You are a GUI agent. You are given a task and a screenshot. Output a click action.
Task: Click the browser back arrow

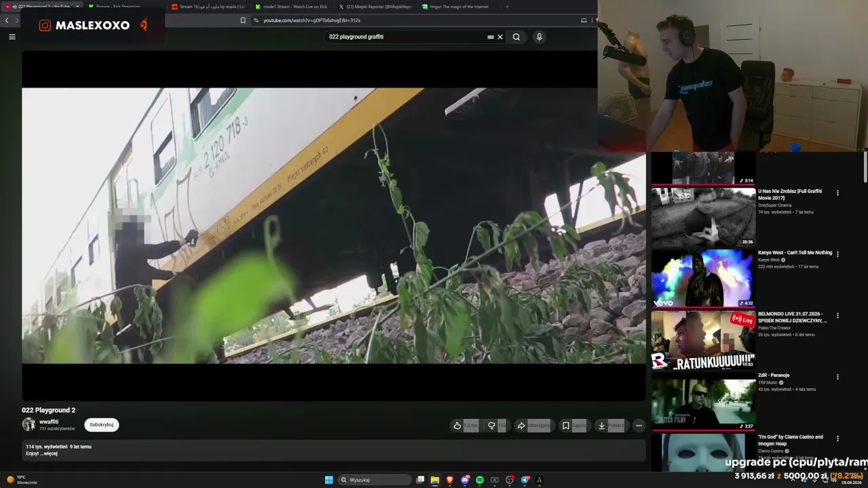7,20
